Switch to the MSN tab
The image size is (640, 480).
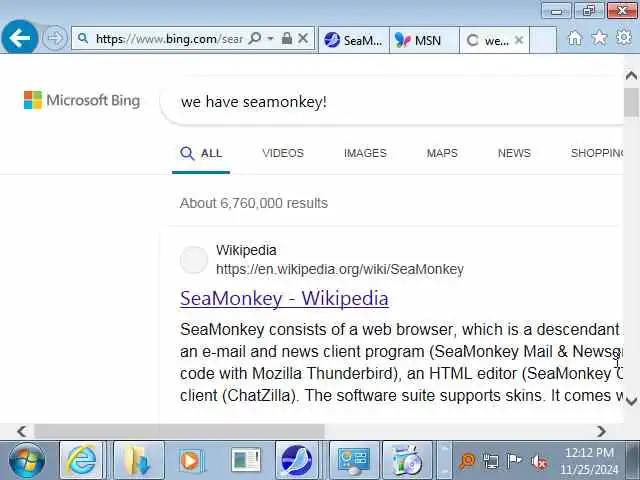(x=424, y=40)
